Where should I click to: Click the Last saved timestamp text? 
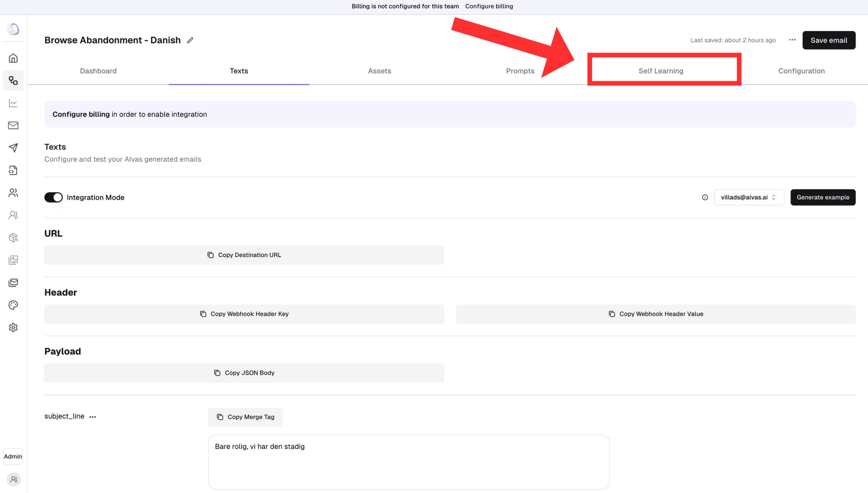733,40
